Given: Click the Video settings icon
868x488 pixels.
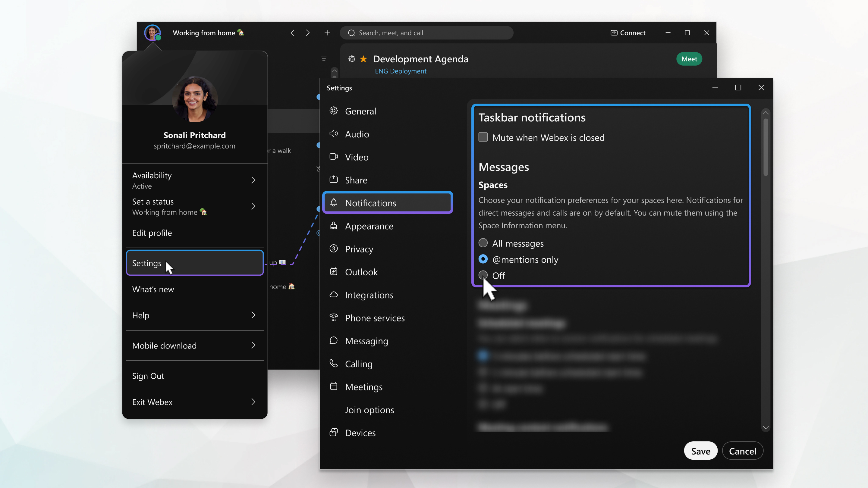Looking at the screenshot, I should tap(335, 157).
